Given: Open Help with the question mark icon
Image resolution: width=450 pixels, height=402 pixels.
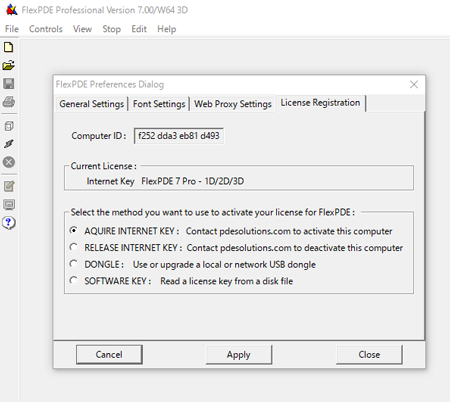Looking at the screenshot, I should [9, 223].
